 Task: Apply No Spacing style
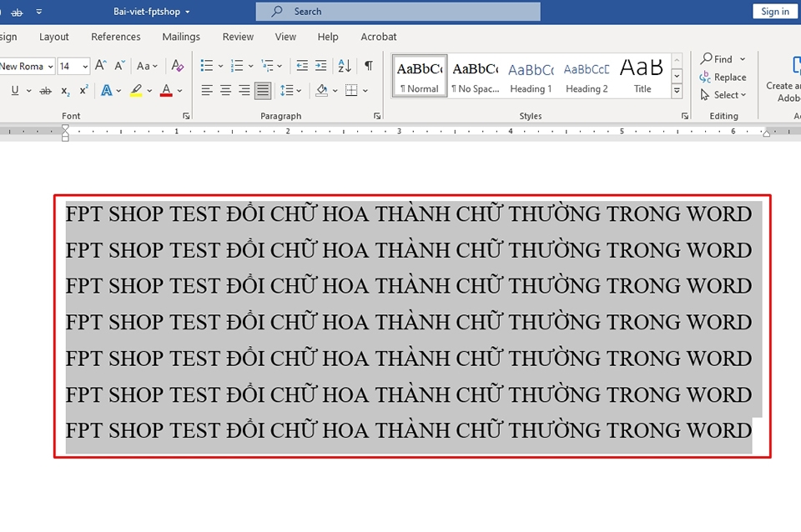[476, 76]
